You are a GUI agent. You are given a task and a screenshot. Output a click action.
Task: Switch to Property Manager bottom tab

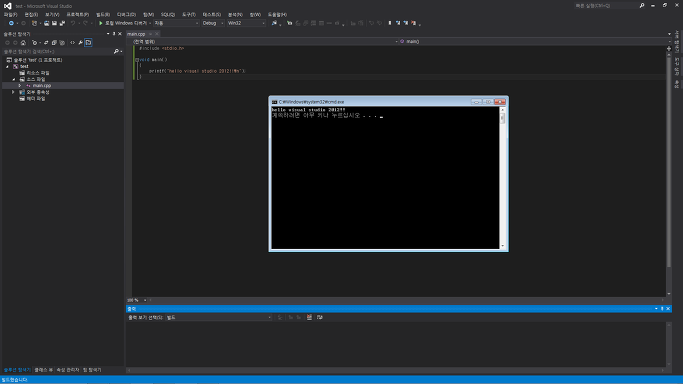pos(68,370)
